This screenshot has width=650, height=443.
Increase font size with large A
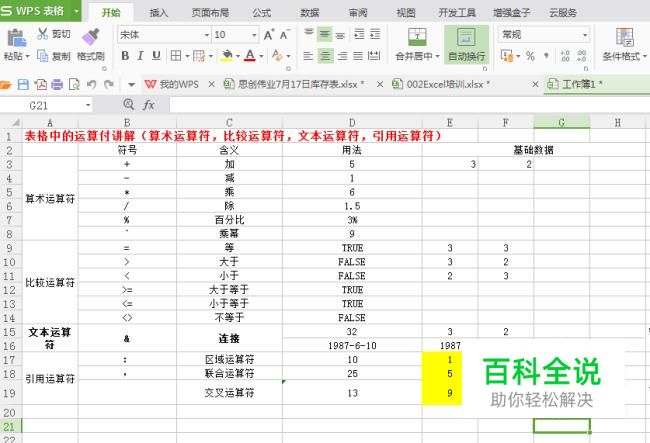[268, 35]
